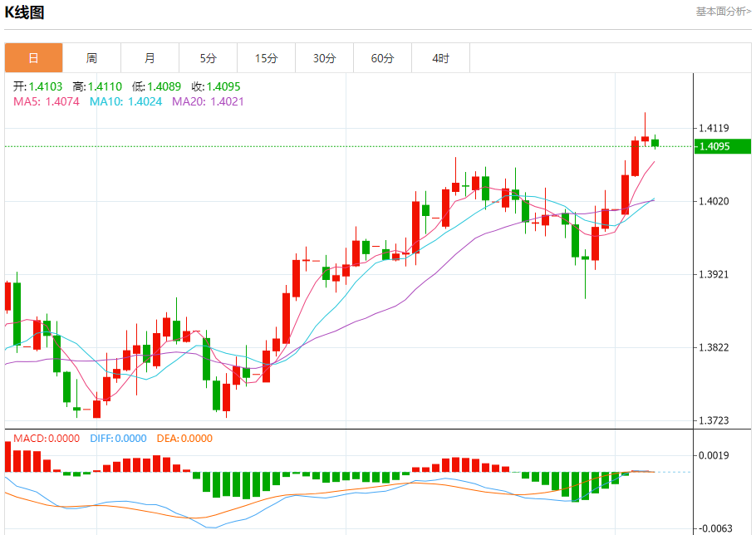
Task: Click the green 1.4095 current price tag
Action: pyautogui.click(x=721, y=146)
